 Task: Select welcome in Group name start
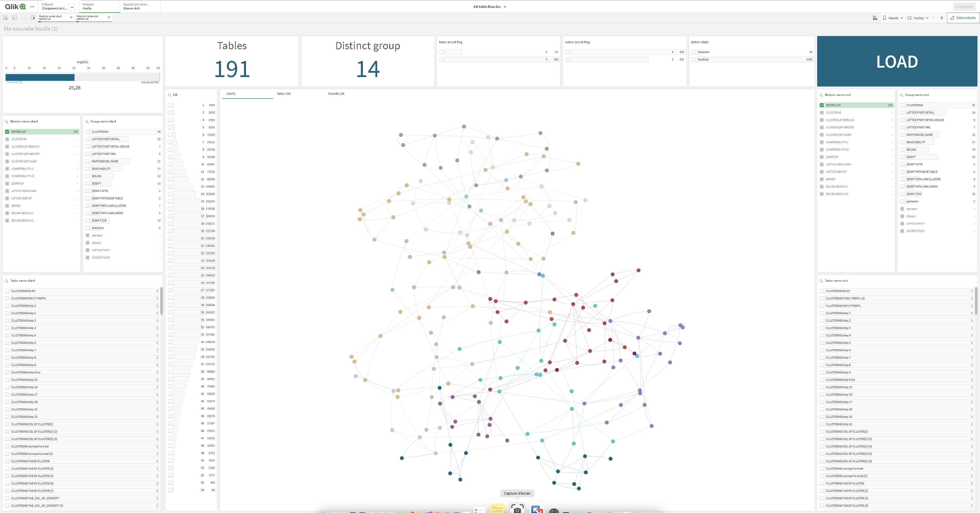[x=123, y=228]
